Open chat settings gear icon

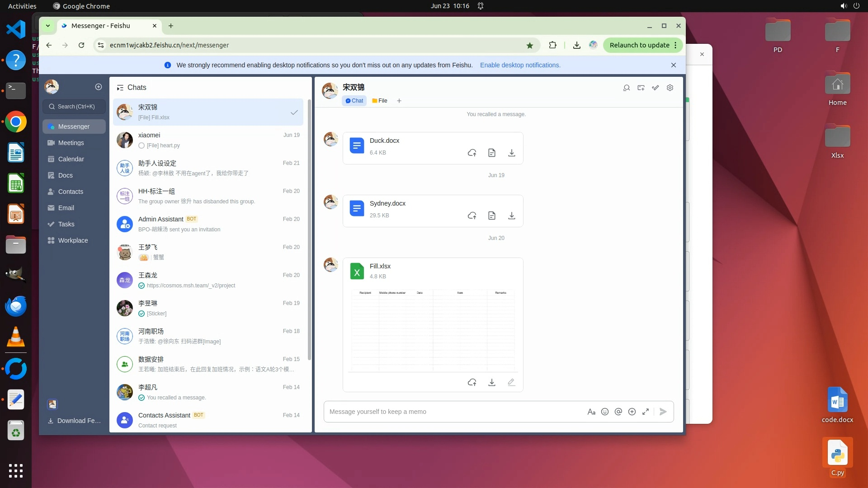pyautogui.click(x=670, y=88)
